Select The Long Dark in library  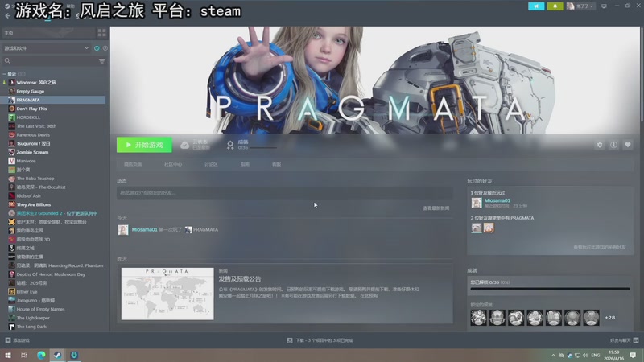coord(31,327)
